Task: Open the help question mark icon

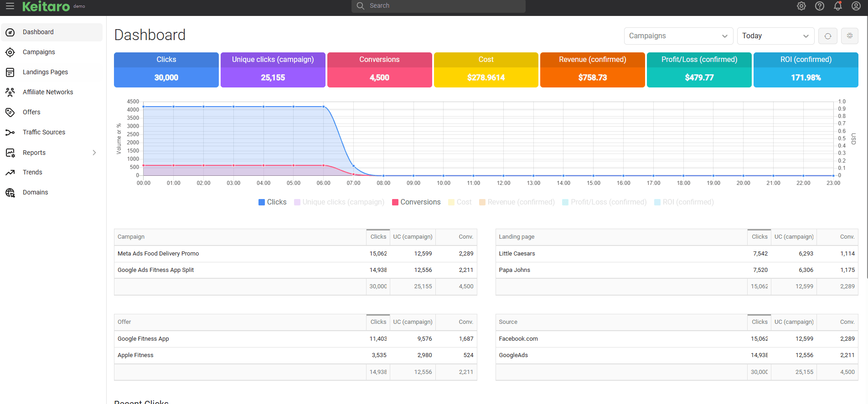Action: pos(820,6)
